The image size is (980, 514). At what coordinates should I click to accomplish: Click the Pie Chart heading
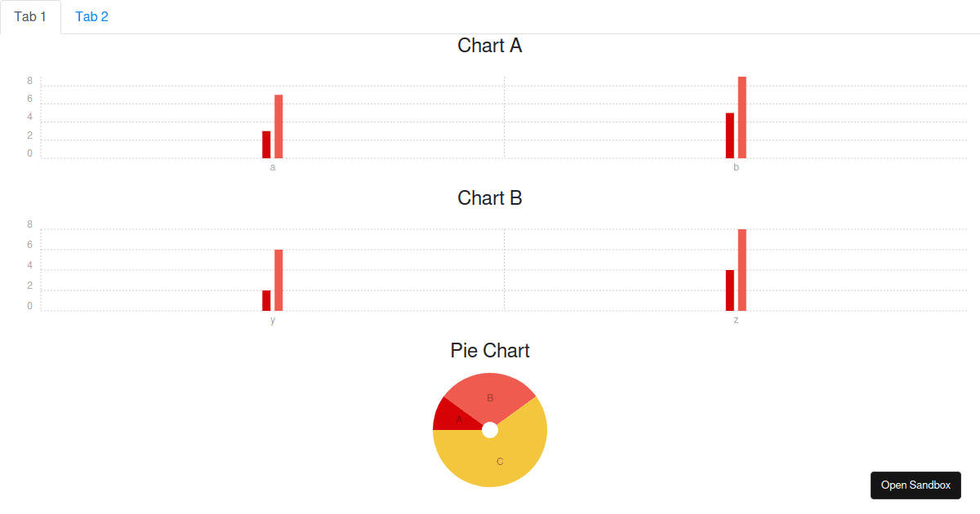click(490, 351)
